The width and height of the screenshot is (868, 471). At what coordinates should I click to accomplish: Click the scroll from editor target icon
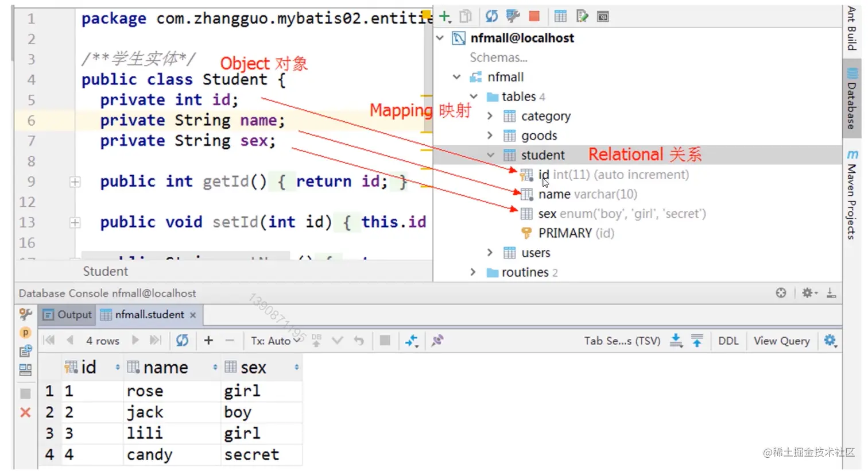pos(781,293)
